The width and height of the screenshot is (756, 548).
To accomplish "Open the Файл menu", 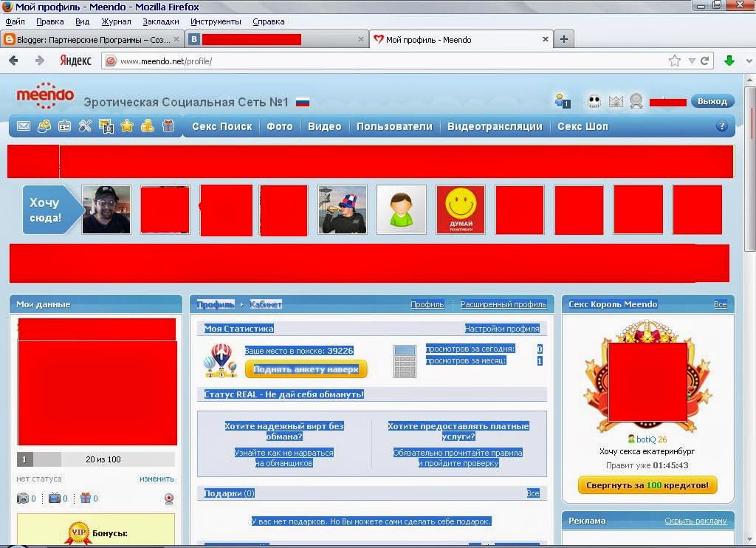I will [x=15, y=21].
